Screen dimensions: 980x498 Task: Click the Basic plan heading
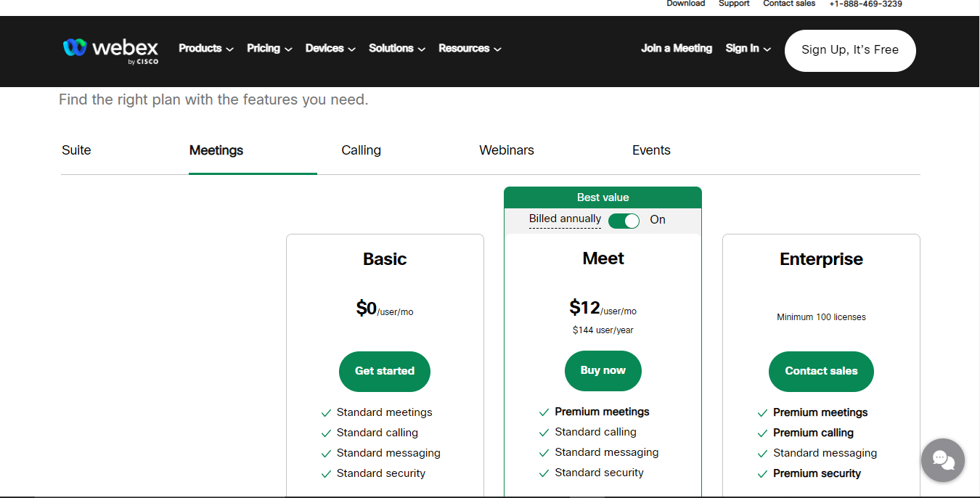385,259
